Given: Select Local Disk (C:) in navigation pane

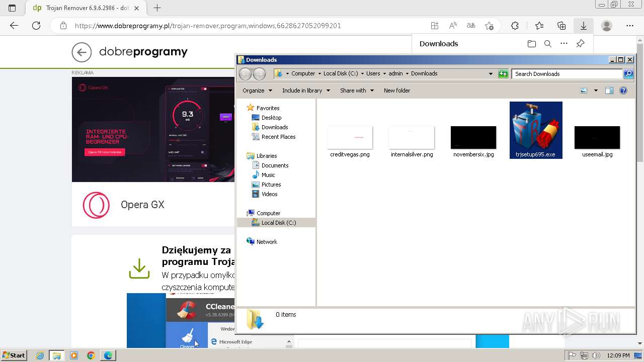Looking at the screenshot, I should pos(277,223).
